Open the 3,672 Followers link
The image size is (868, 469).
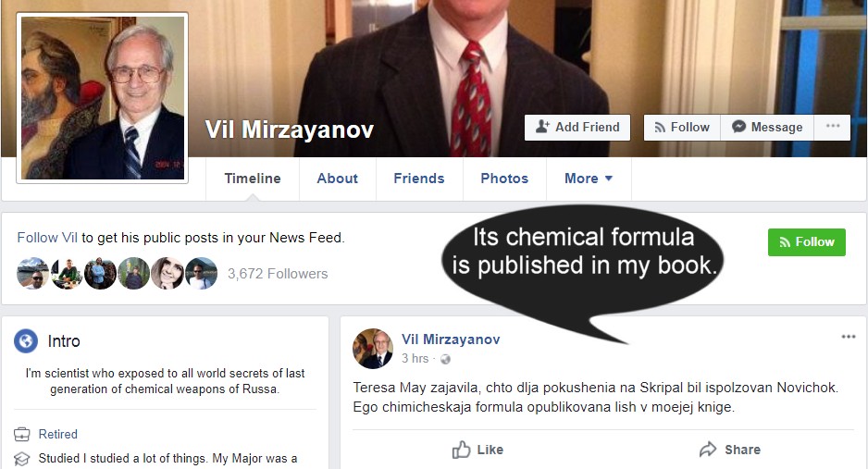(278, 274)
